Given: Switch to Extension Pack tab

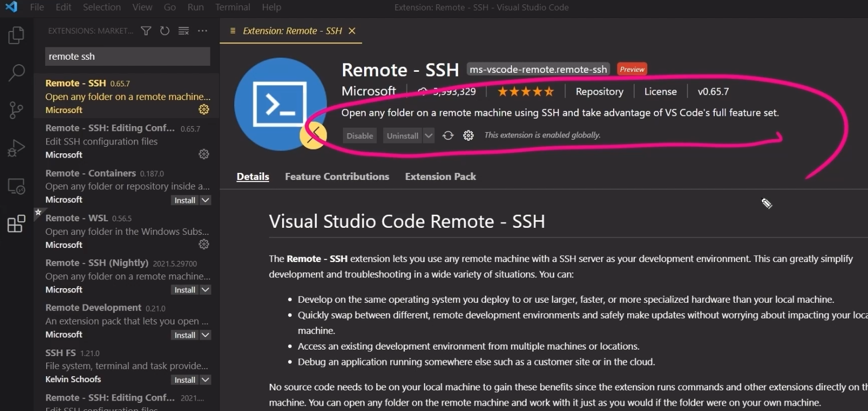Looking at the screenshot, I should pyautogui.click(x=440, y=177).
